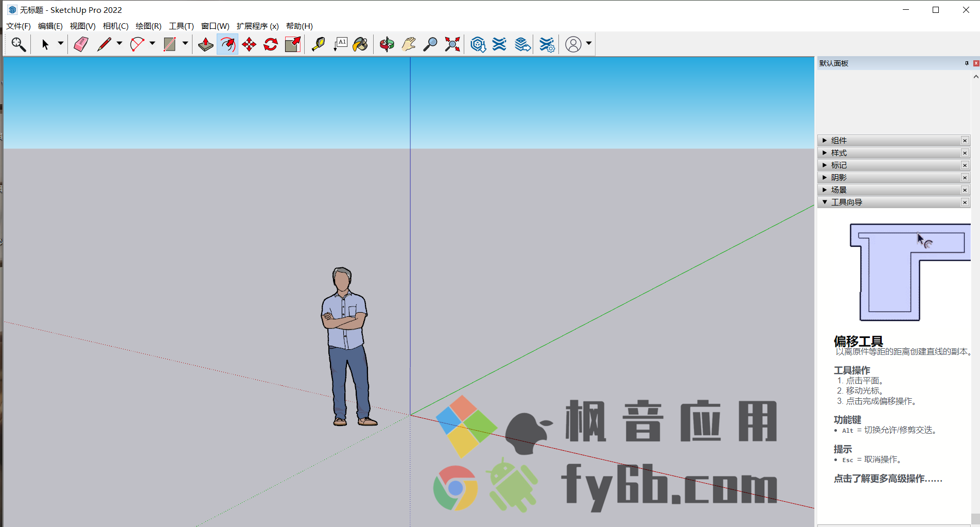The height and width of the screenshot is (527, 980).
Task: Pick the pink Eraser tool
Action: pyautogui.click(x=81, y=44)
